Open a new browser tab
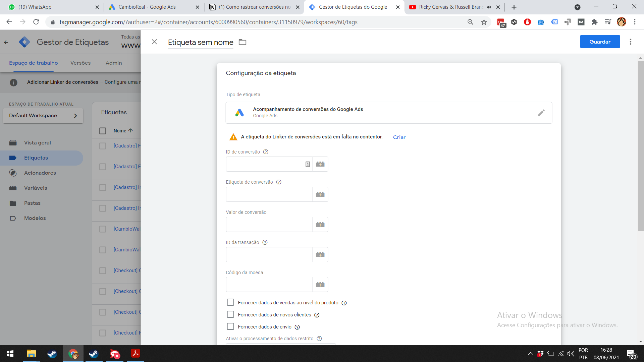Screen dimensions: 644x362 [x=514, y=7]
